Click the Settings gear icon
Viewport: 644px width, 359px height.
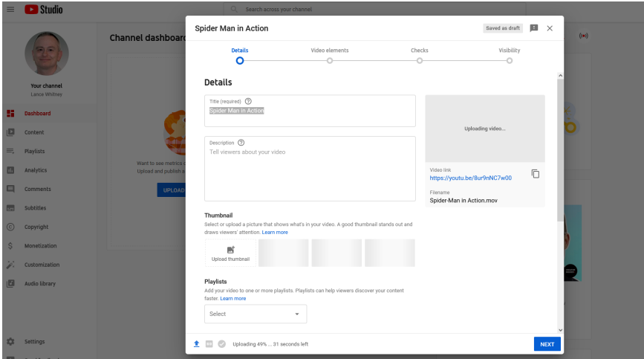pos(10,341)
